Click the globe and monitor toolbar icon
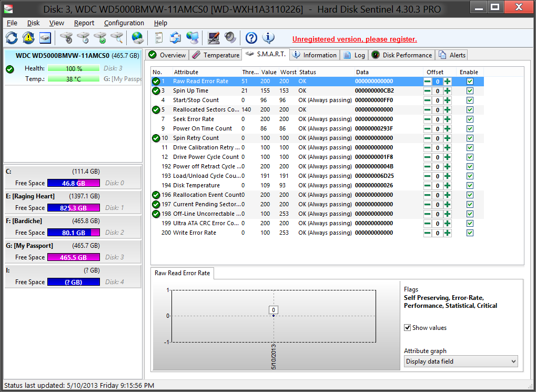536x392 pixels. 193,38
